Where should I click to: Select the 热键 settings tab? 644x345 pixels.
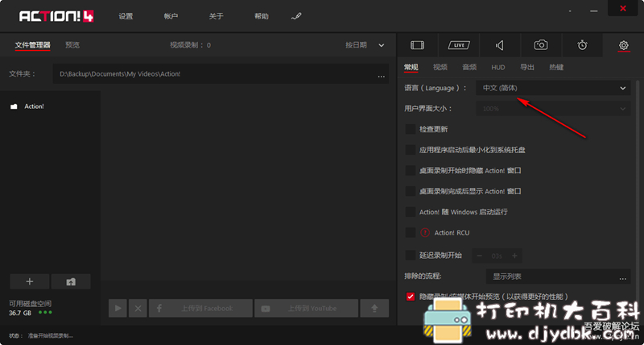(x=556, y=68)
